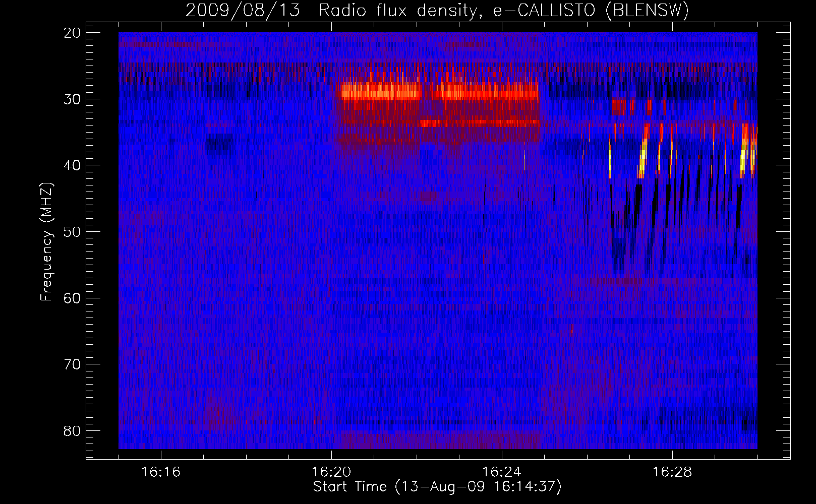Click the "Start Time (13-Aug-09 16:14:37)" axis label
The width and height of the screenshot is (816, 504).
[x=437, y=487]
